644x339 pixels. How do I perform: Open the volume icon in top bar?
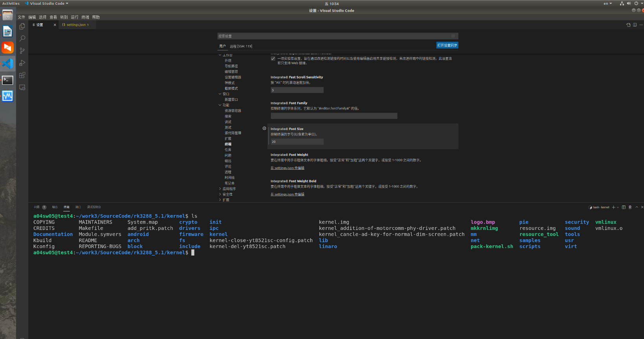tap(629, 4)
